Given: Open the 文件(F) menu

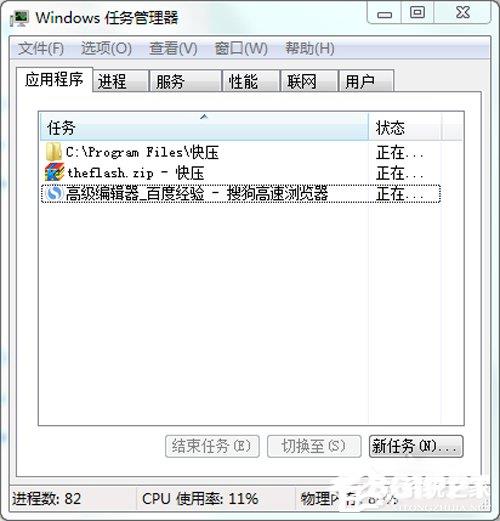Looking at the screenshot, I should tap(41, 49).
